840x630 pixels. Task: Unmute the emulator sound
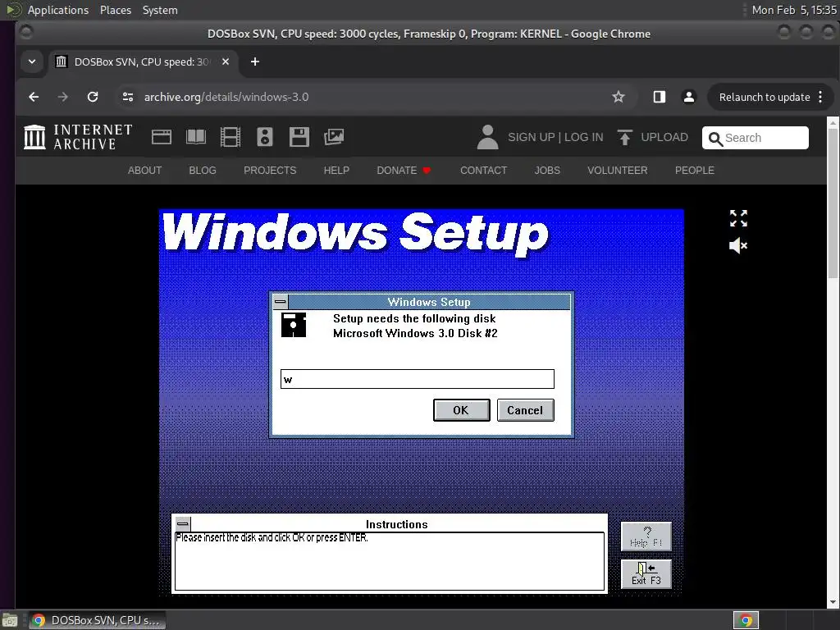point(738,245)
